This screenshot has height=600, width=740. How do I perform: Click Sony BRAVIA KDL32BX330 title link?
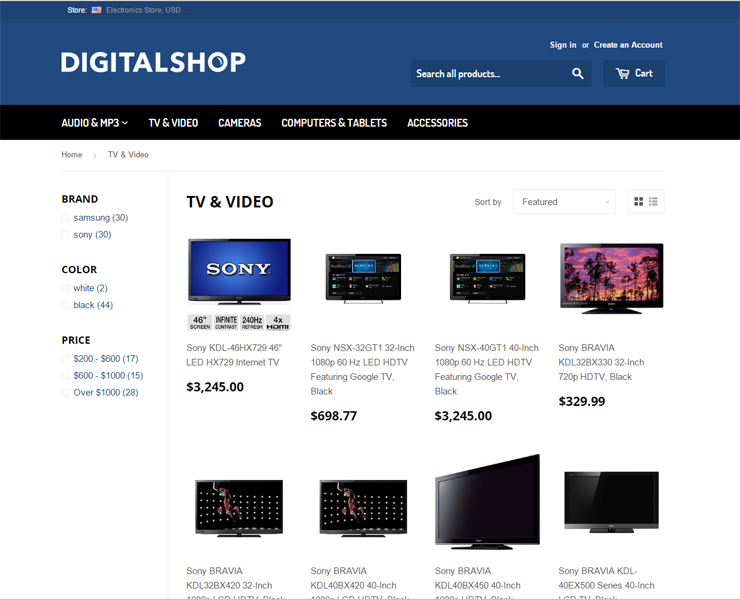(601, 363)
